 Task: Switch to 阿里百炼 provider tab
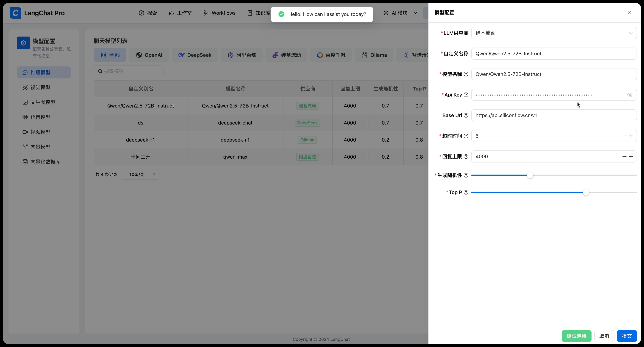[242, 55]
